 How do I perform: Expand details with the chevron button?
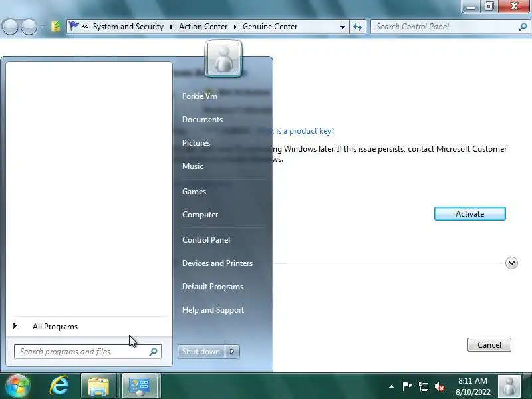pyautogui.click(x=511, y=263)
